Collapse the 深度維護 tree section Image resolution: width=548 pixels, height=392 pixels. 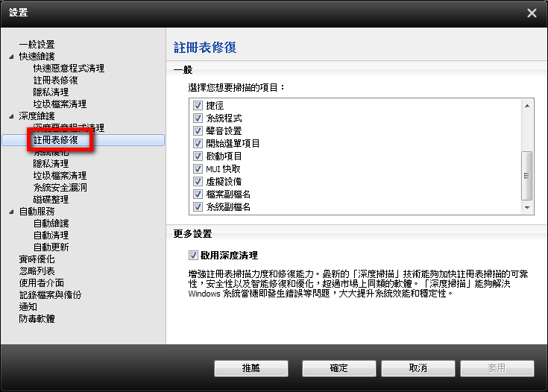11,116
